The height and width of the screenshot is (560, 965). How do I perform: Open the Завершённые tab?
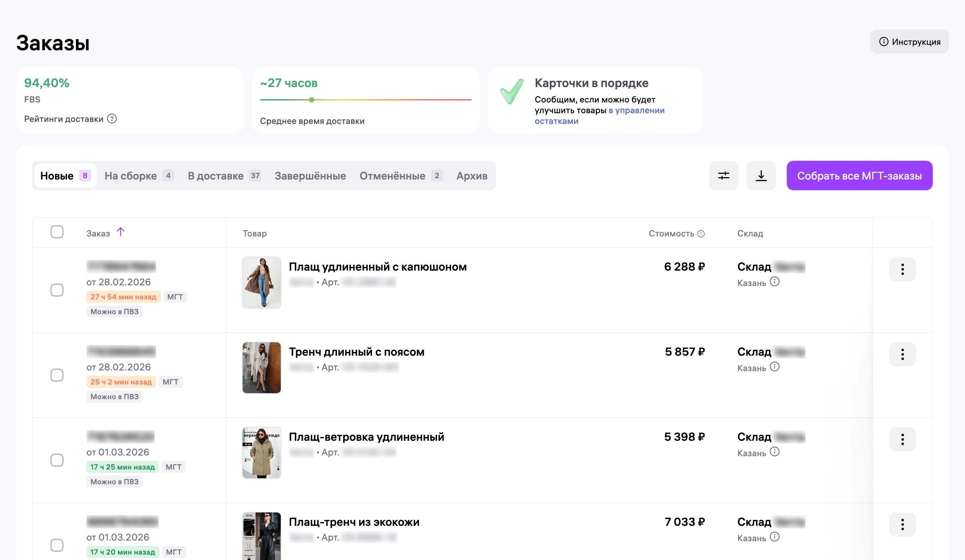[310, 176]
